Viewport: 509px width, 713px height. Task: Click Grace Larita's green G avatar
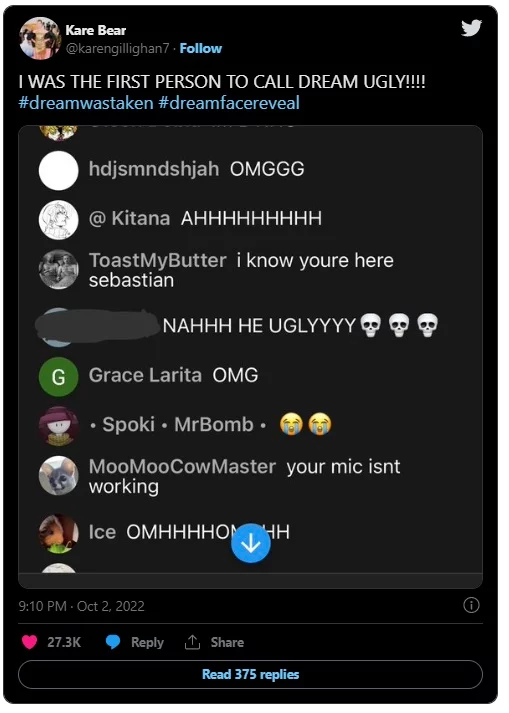58,377
